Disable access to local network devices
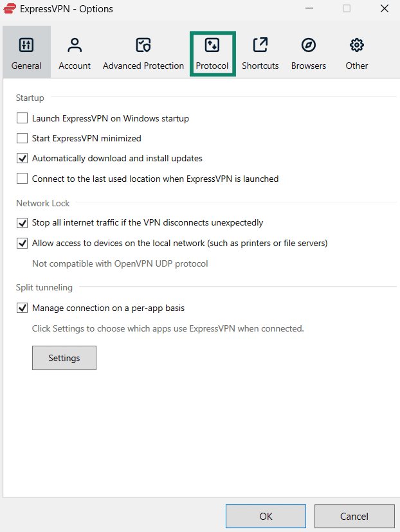This screenshot has height=532, width=400. tap(22, 243)
